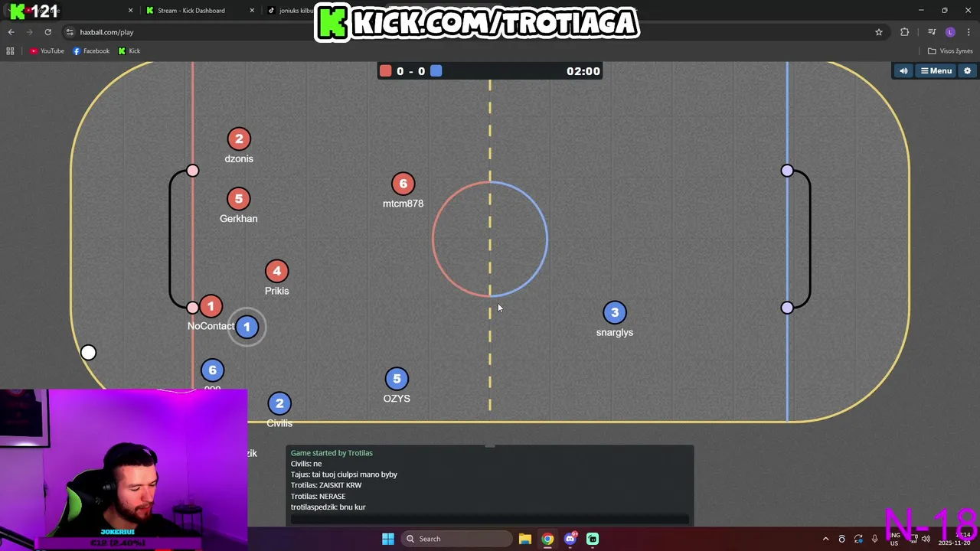This screenshot has height=551, width=980.
Task: Open the HaxBall Menu button
Action: coord(936,70)
